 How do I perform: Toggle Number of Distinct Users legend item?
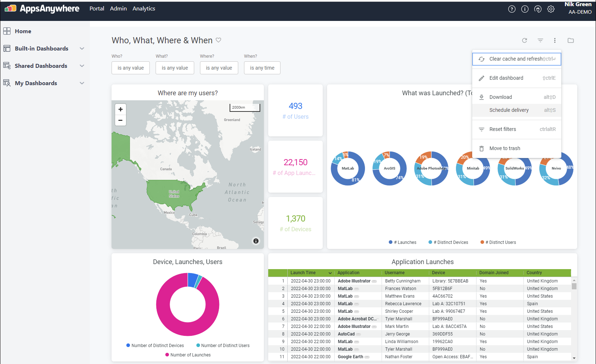click(x=223, y=346)
